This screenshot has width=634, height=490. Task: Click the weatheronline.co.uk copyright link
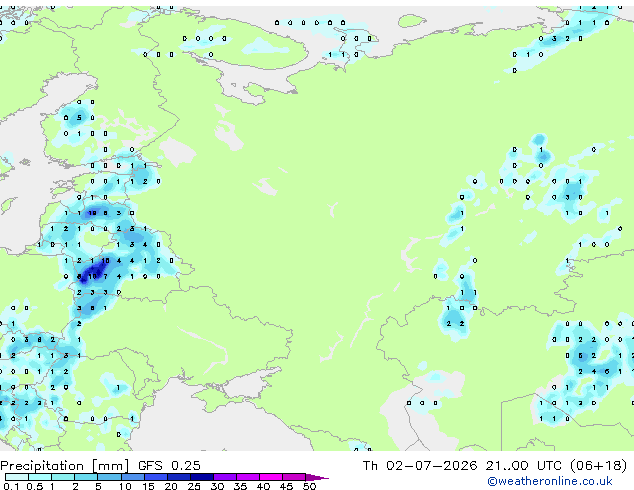point(550,481)
